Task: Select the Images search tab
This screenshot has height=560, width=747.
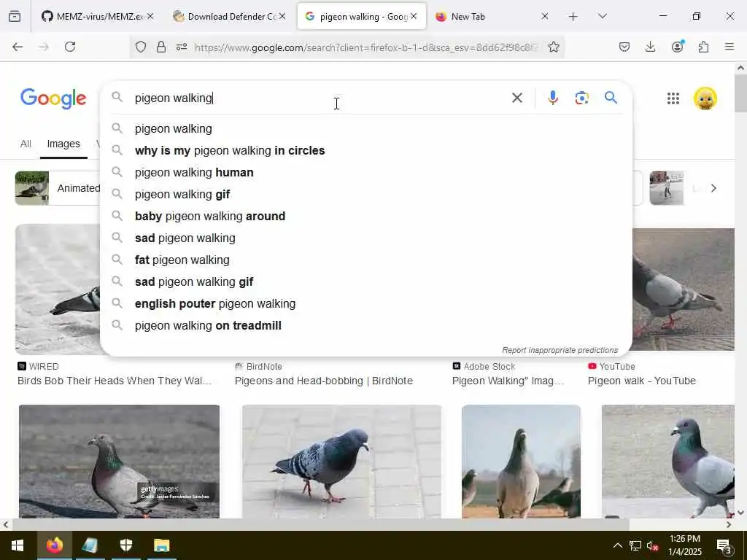Action: (63, 144)
